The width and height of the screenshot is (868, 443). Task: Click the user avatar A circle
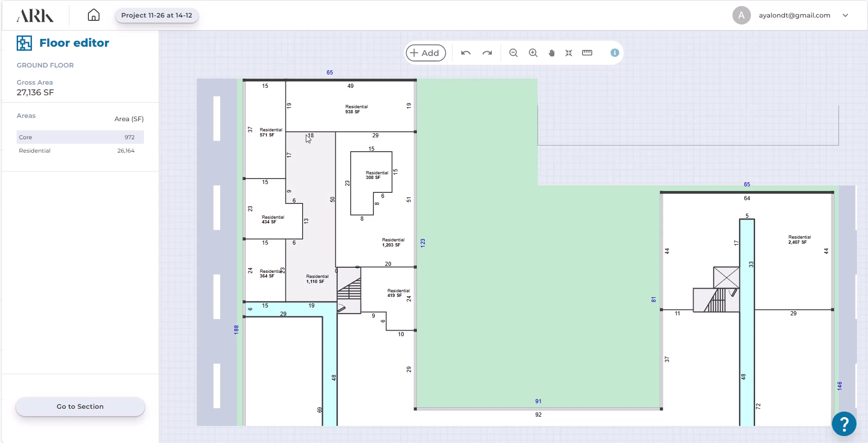(x=741, y=15)
